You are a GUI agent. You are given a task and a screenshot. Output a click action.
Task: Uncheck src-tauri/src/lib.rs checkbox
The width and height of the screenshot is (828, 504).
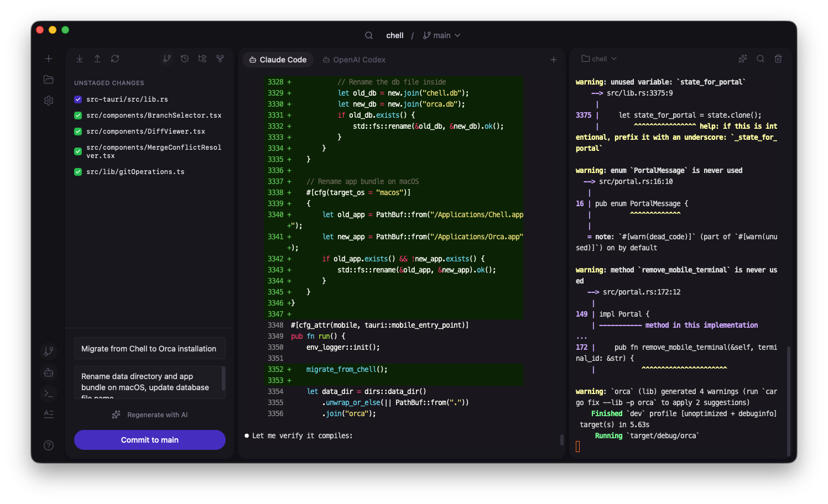pos(78,99)
